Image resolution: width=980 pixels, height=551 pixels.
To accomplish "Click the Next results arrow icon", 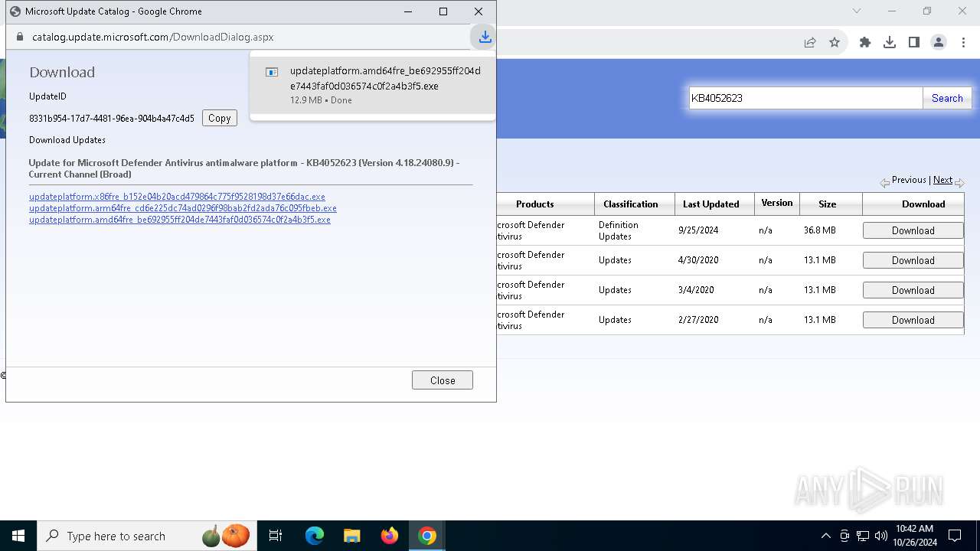I will 959,183.
